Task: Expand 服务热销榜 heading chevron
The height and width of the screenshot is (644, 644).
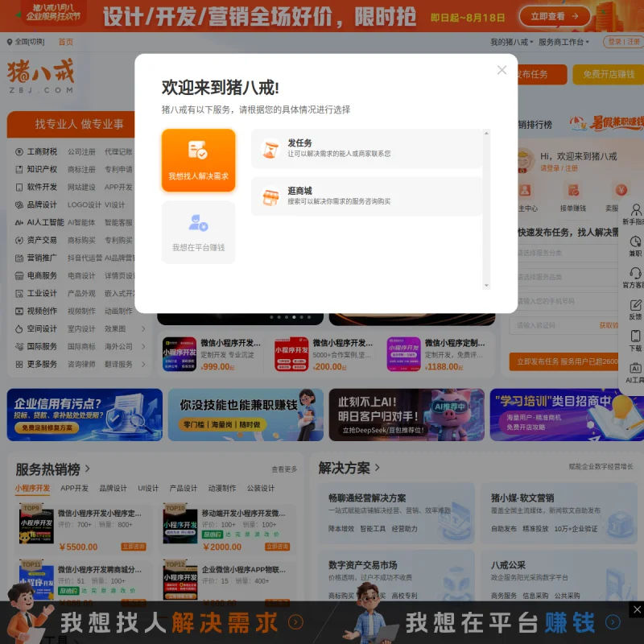Action: [88, 469]
